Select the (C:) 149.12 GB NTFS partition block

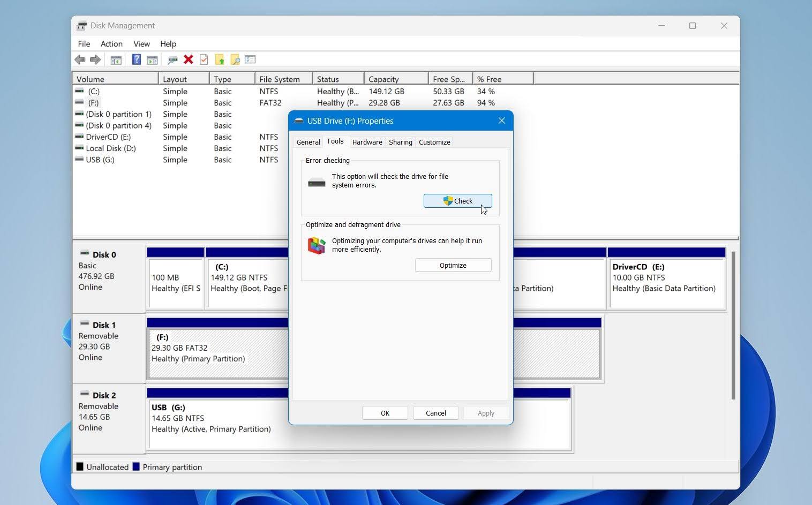[x=247, y=278]
